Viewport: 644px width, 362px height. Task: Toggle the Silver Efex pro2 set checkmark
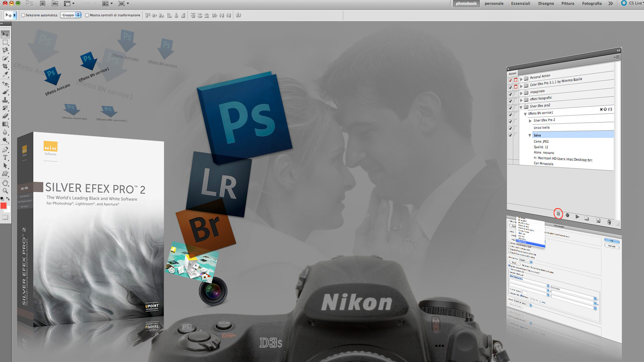(510, 108)
